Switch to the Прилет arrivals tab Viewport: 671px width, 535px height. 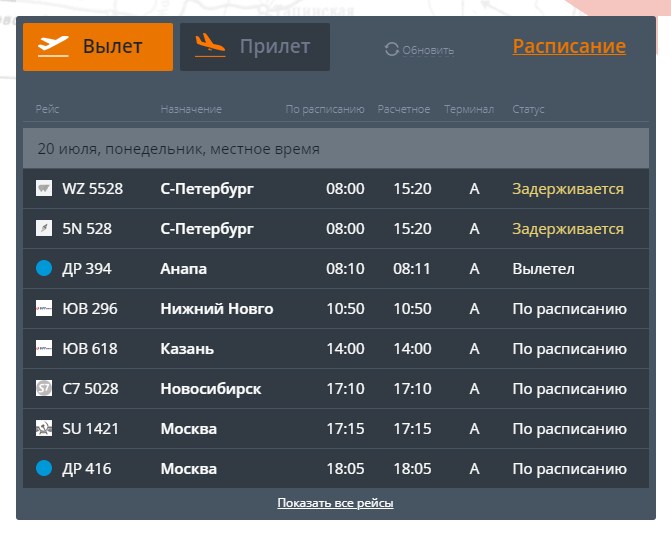coord(255,47)
